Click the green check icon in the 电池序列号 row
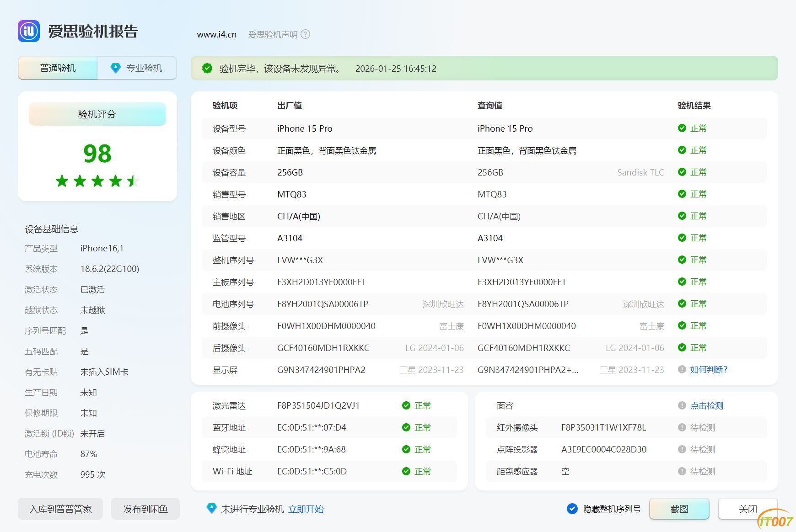796x532 pixels. [x=682, y=303]
